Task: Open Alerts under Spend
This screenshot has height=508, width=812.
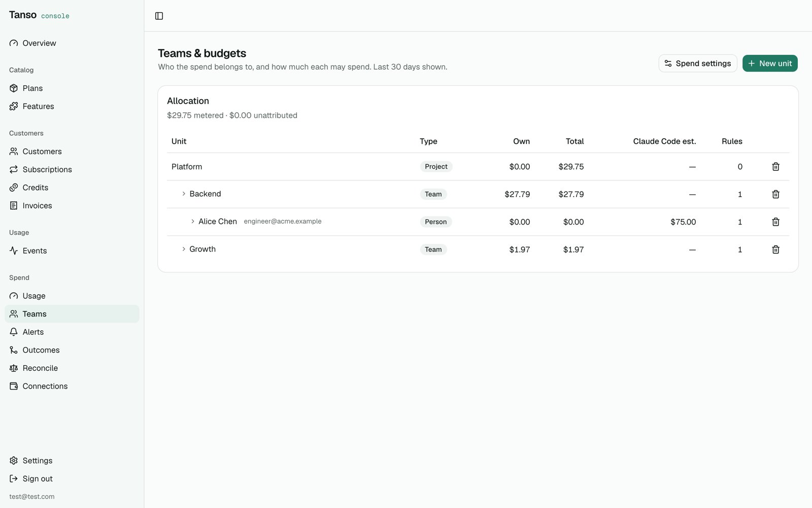Action: (x=72, y=332)
